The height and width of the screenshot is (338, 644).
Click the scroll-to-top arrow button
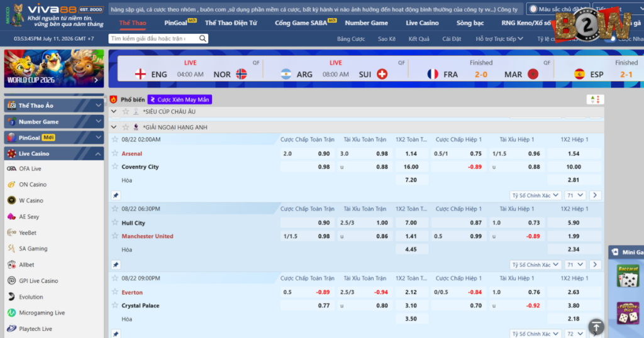pos(596,327)
